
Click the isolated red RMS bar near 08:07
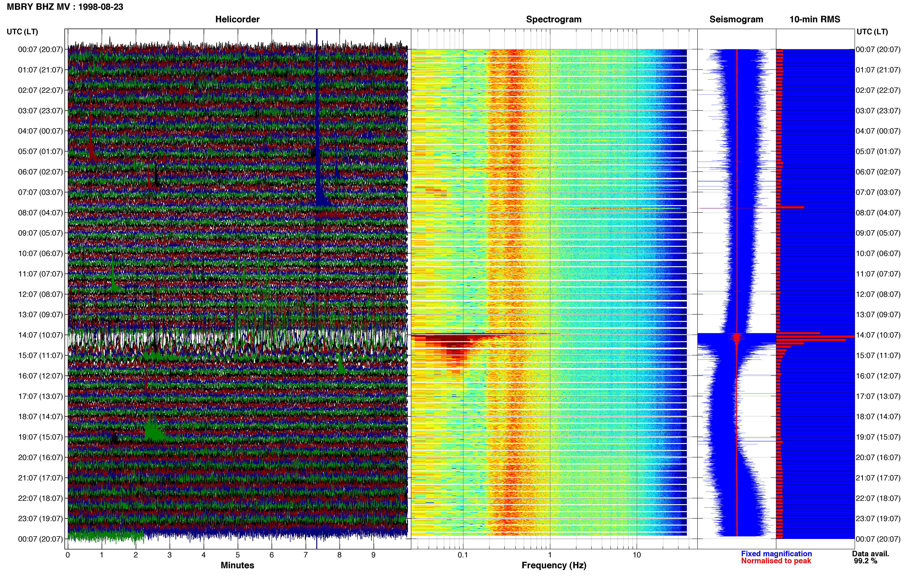790,208
